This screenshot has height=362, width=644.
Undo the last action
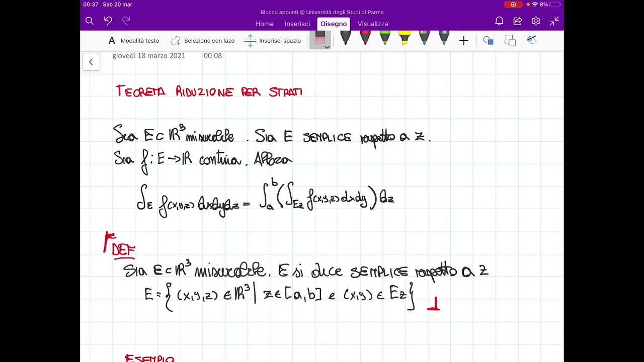pos(108,21)
